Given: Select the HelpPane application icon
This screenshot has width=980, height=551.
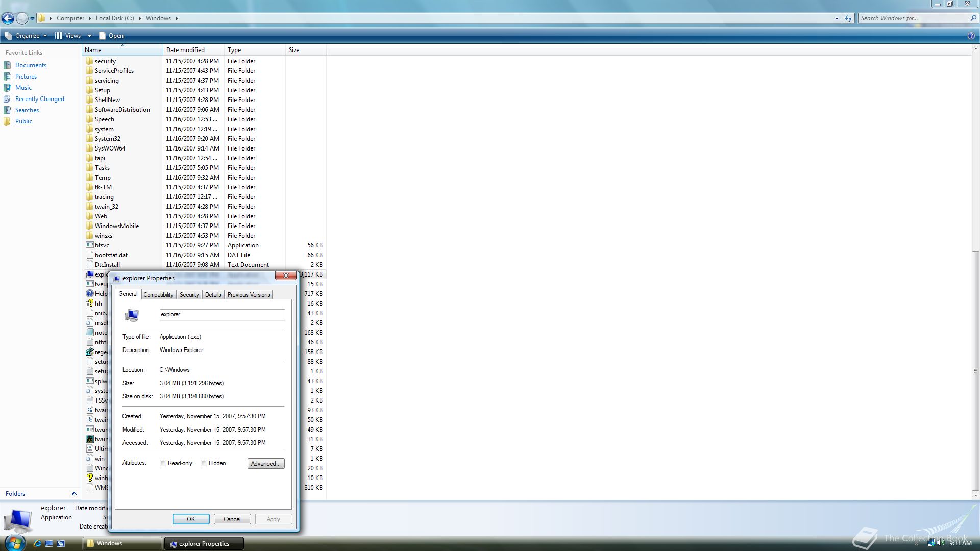Looking at the screenshot, I should [x=90, y=294].
